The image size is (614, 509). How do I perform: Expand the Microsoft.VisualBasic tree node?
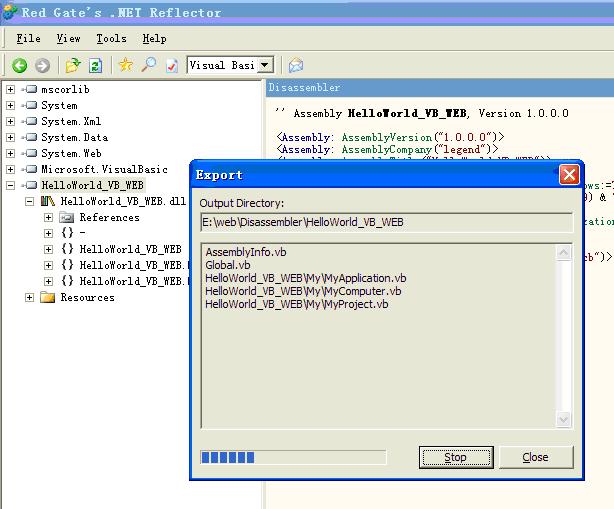click(10, 169)
